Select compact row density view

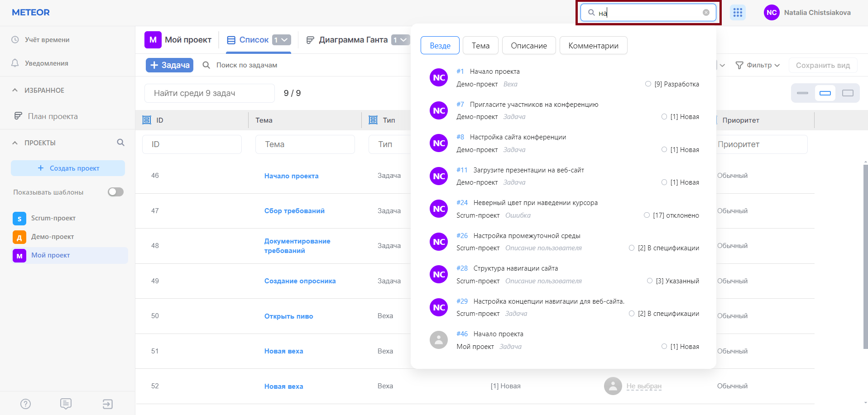click(x=803, y=93)
